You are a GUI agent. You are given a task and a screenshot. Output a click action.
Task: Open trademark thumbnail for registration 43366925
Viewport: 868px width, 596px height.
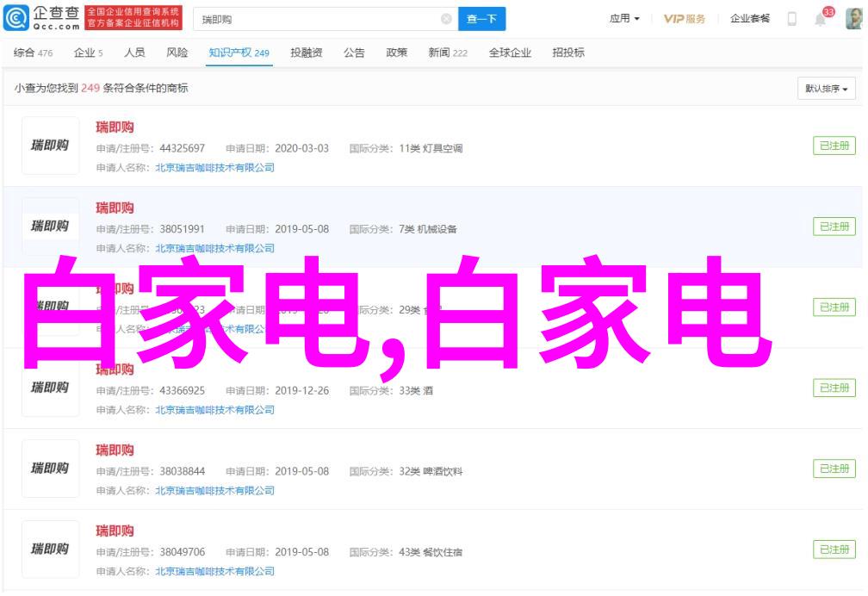point(50,388)
